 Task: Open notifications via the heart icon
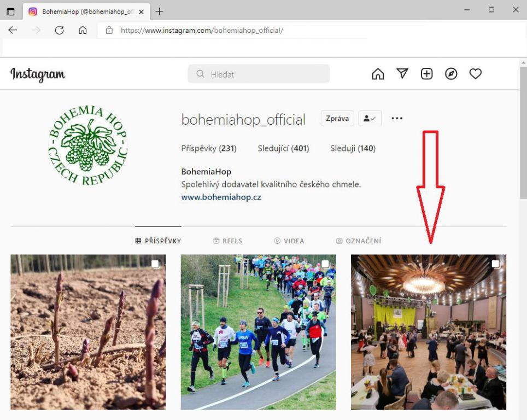coord(475,73)
